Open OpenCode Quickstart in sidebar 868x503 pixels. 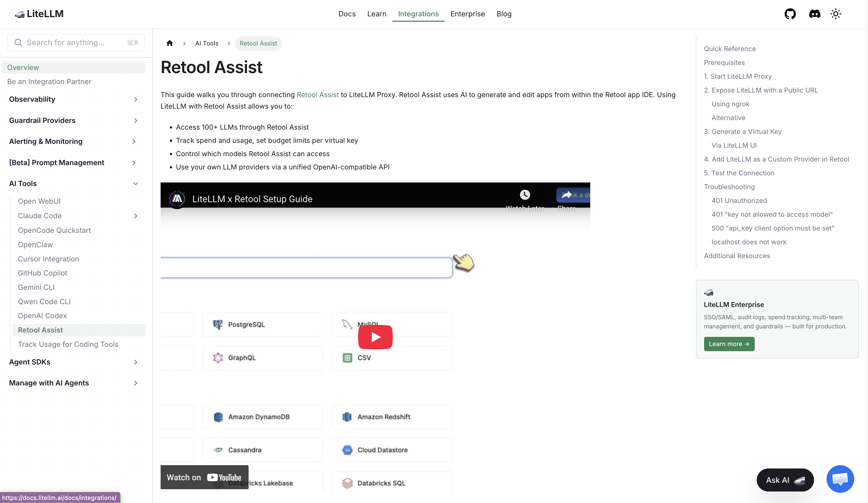(x=54, y=230)
